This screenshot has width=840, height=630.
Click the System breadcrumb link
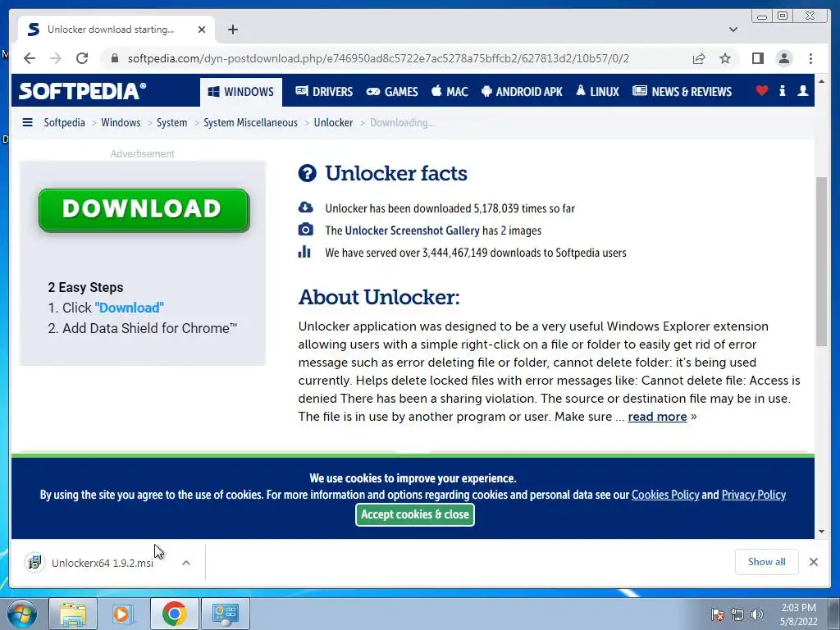171,123
